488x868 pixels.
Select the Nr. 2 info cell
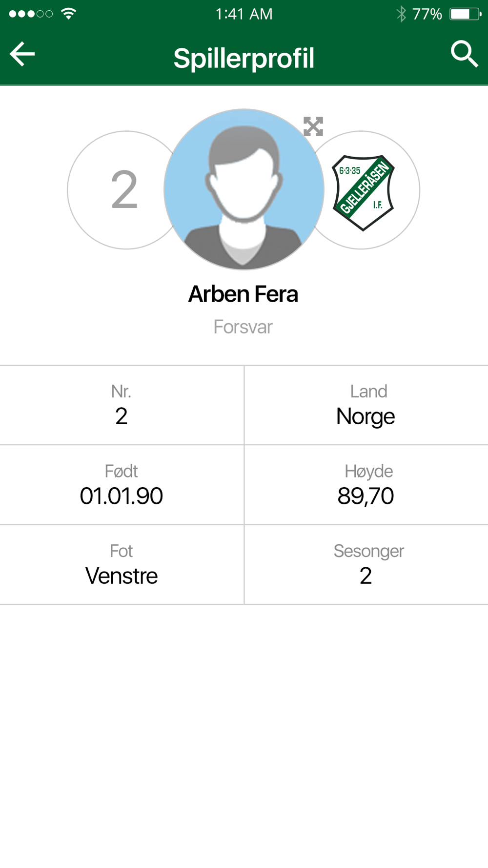[122, 405]
